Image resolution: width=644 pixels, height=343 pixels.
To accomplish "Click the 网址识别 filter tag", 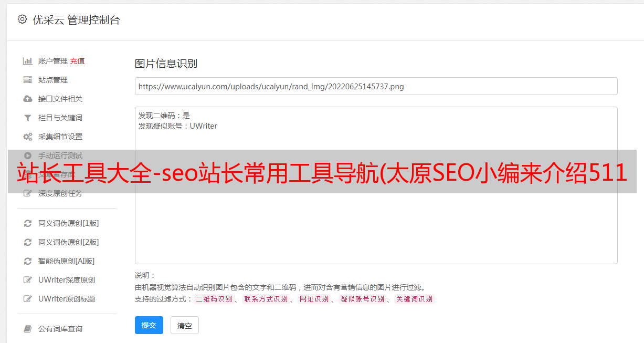I will coord(314,299).
